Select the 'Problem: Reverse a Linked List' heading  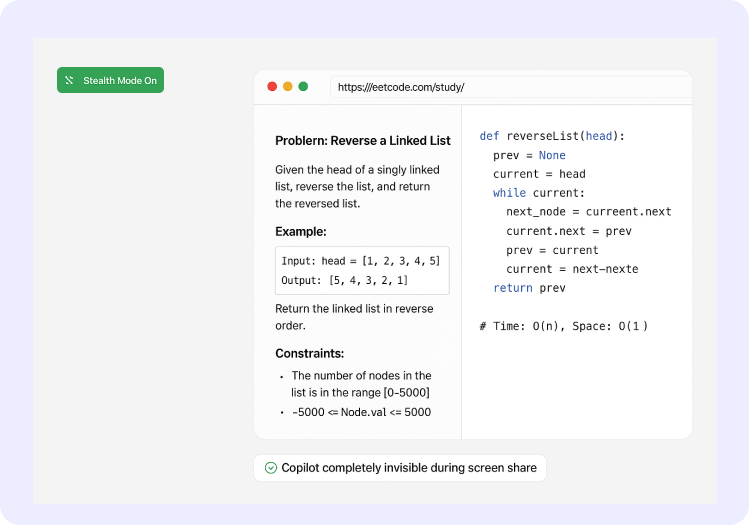[x=362, y=141]
